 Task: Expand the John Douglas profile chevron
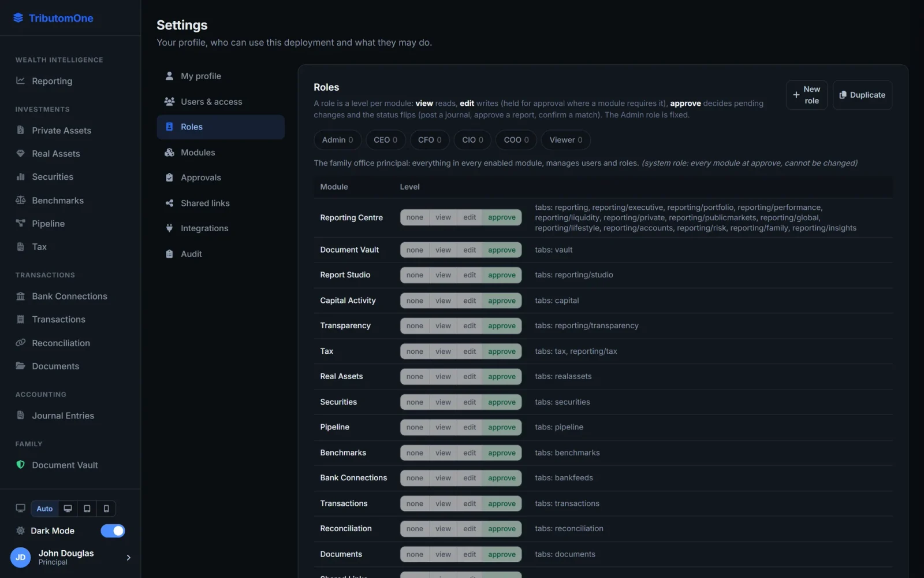[128, 557]
